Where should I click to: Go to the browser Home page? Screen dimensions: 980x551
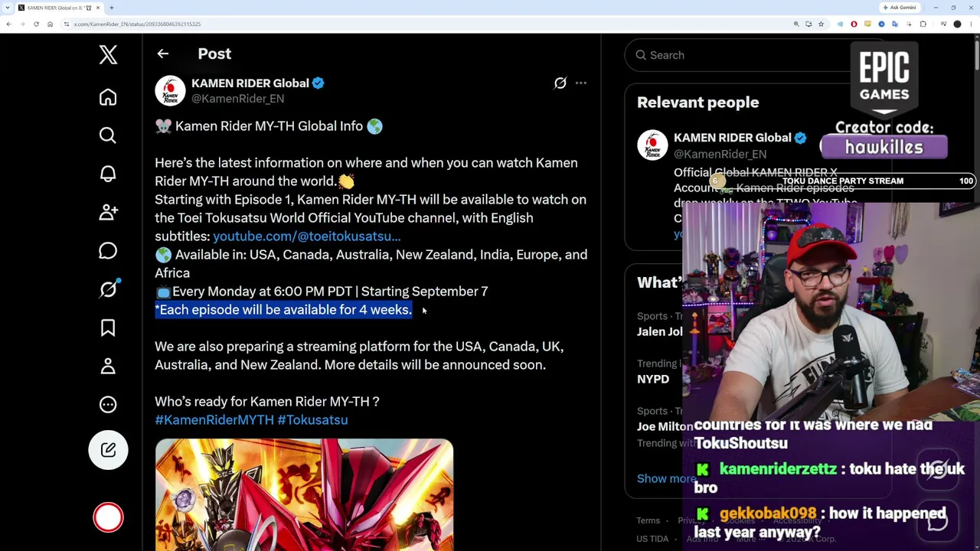coord(50,24)
